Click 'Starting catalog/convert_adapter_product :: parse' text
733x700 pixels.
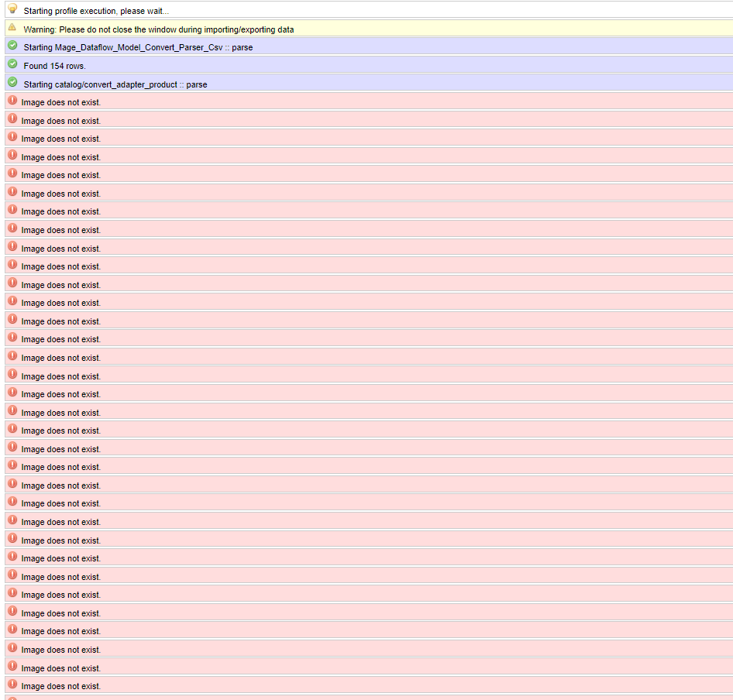click(x=115, y=84)
